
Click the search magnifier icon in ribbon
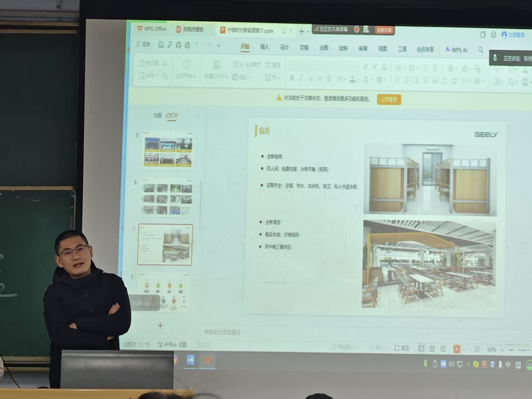coord(481,50)
